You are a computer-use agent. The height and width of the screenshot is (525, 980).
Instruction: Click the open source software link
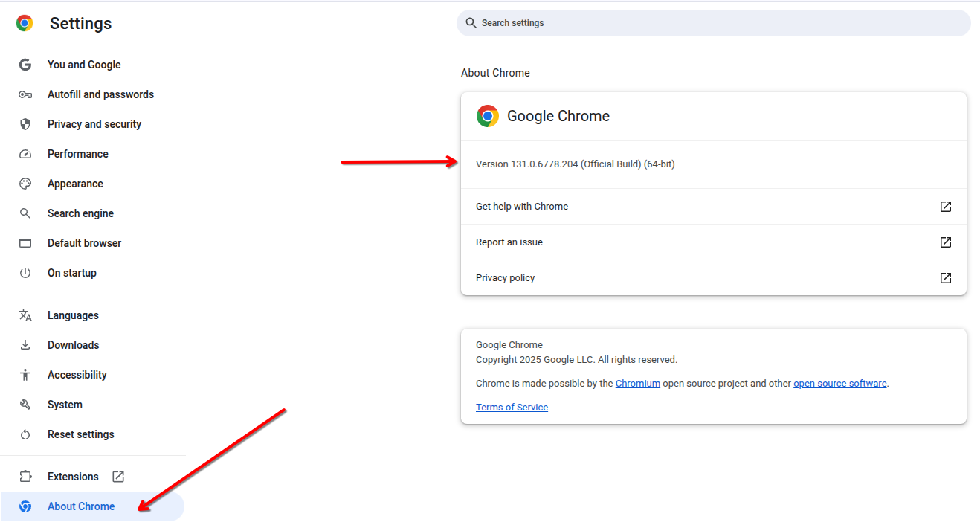[839, 383]
